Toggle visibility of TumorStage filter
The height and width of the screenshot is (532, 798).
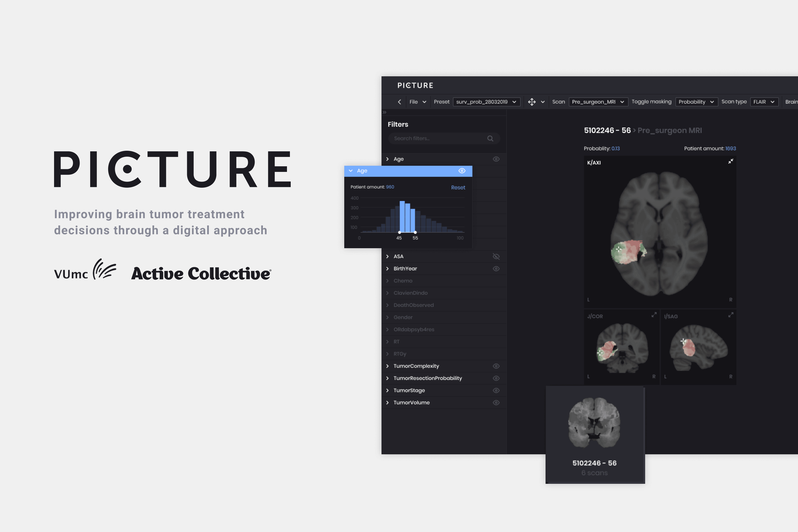tap(496, 391)
